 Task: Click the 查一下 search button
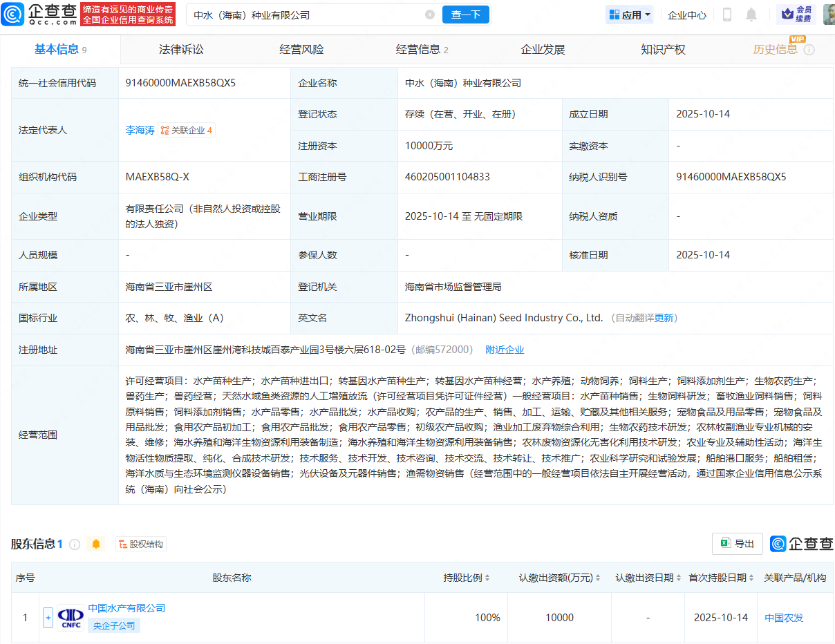[465, 14]
